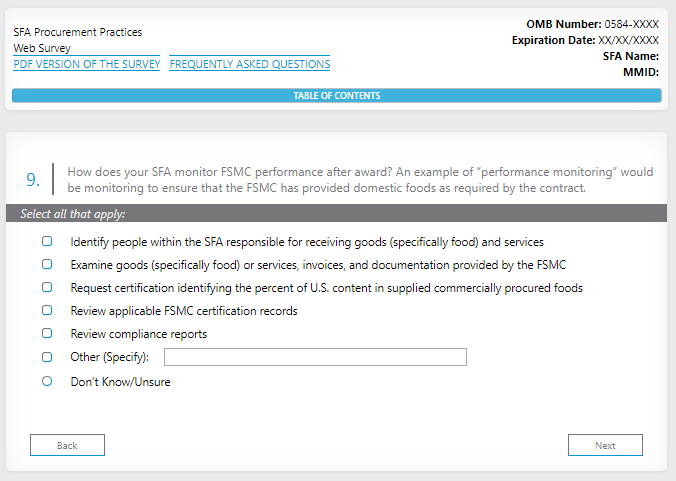Image resolution: width=676 pixels, height=481 pixels.
Task: Click the 'Select all that apply' header bar
Action: 336,213
